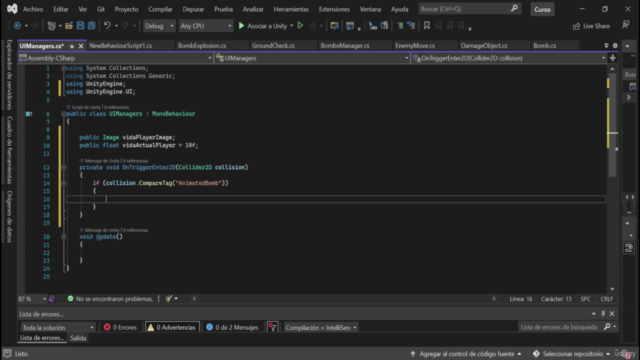Click the comment selection toolbar icon
640x360 pixels.
click(400, 26)
